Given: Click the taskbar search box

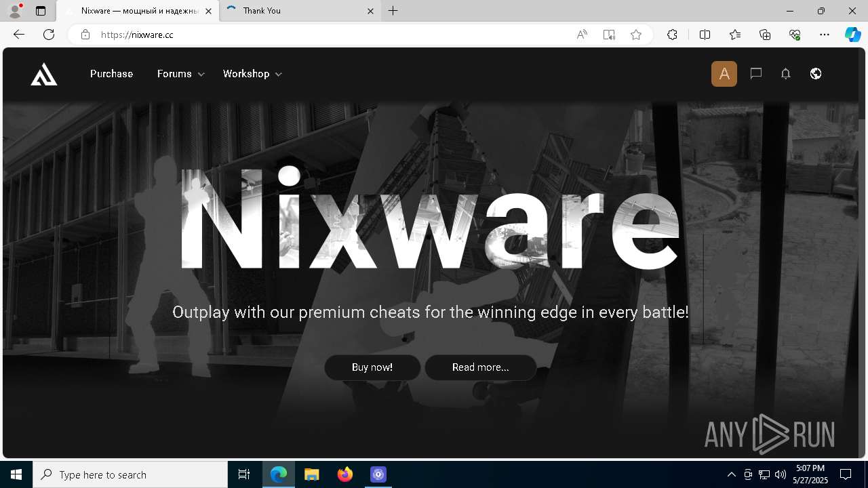Looking at the screenshot, I should (130, 474).
